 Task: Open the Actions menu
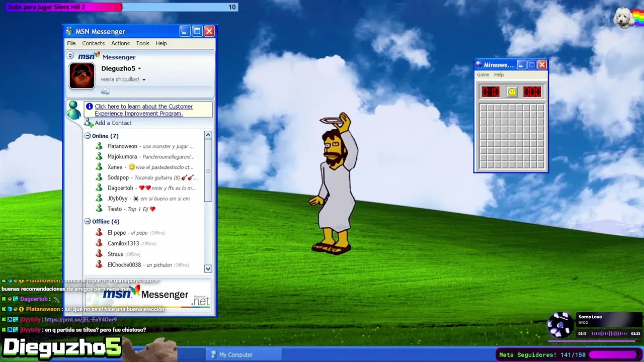120,43
